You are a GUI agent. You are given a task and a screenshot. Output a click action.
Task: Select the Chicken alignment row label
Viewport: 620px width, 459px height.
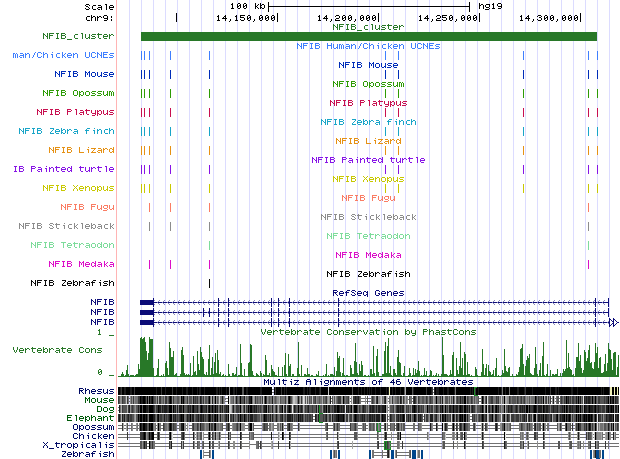coord(94,435)
